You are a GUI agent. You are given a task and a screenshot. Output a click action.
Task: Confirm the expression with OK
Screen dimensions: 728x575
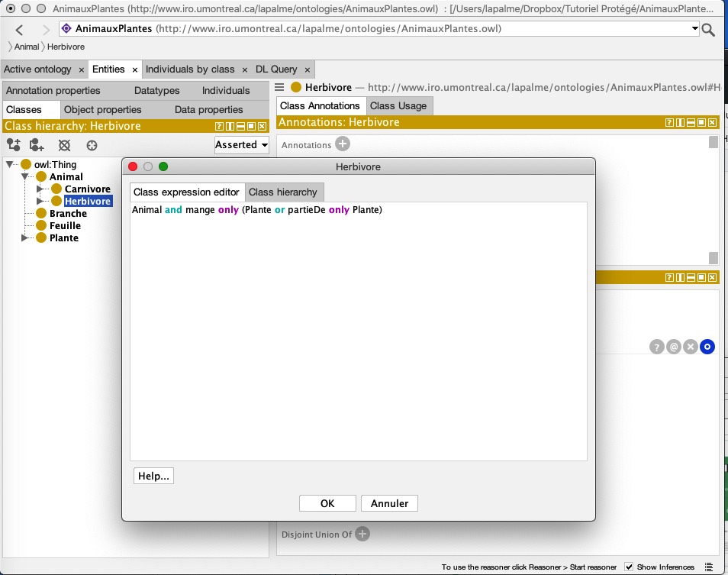[x=327, y=503]
